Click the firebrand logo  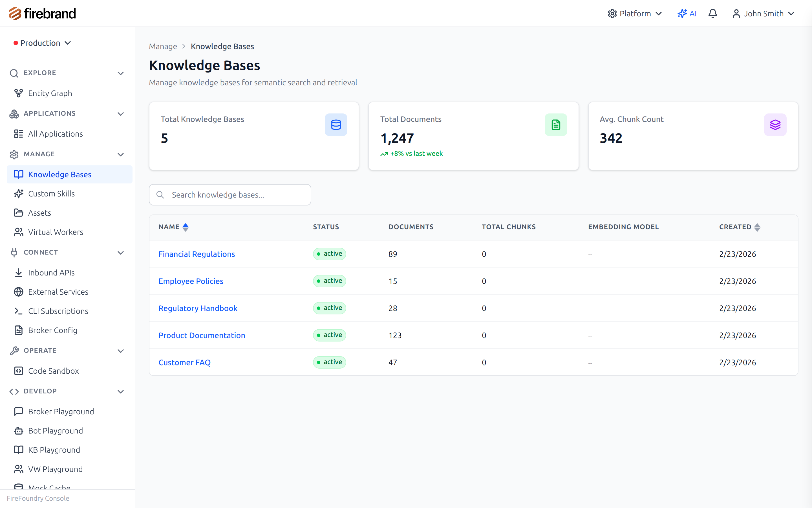[42, 14]
